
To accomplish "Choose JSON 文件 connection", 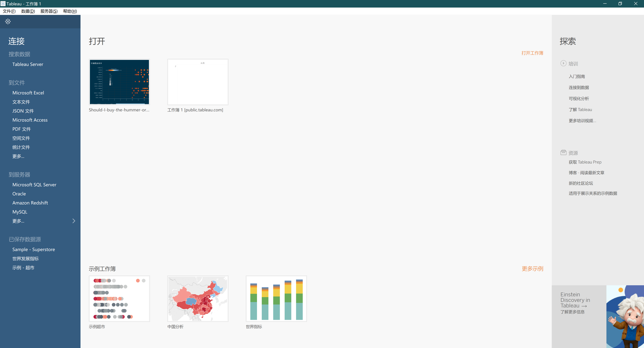I will (23, 111).
